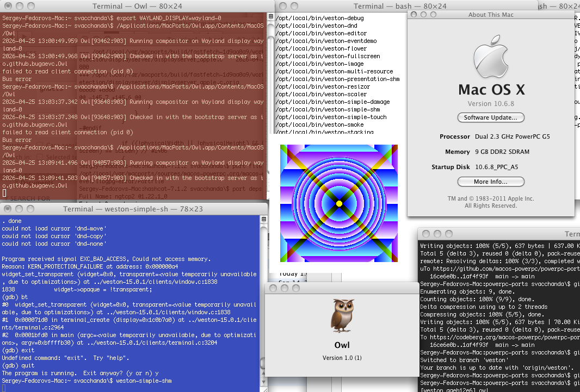This screenshot has width=580, height=392.
Task: Minimize the black git terminal window
Action: [437, 234]
